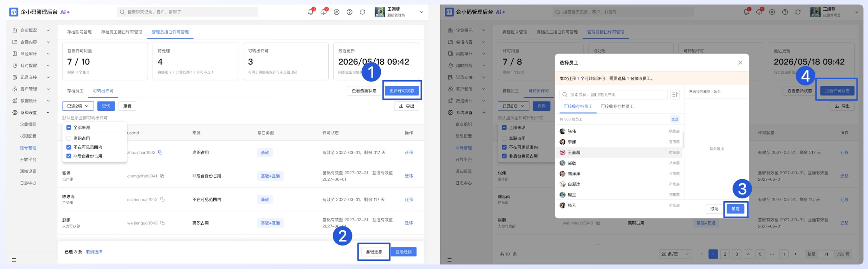This screenshot has height=269, width=868.
Task: Select the 存档员工 sub-tab in the left screenshot
Action: pyautogui.click(x=75, y=91)
